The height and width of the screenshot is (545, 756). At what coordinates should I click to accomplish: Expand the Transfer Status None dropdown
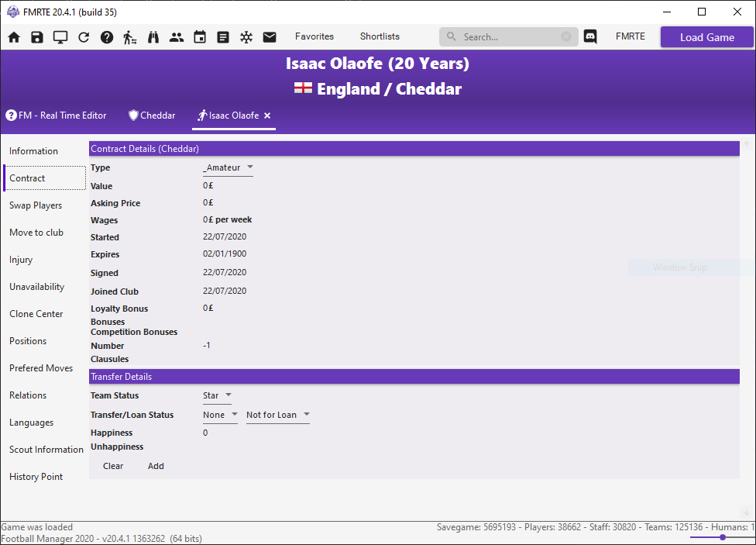220,416
